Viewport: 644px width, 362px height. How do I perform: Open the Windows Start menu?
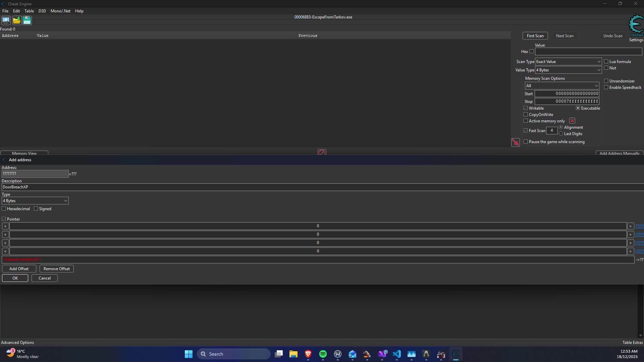[x=189, y=354]
